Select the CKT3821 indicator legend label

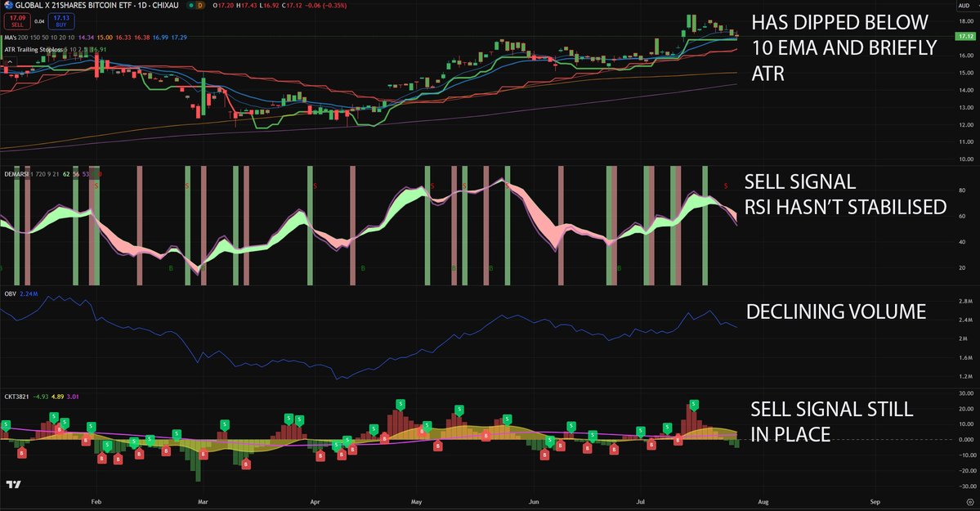(x=16, y=397)
